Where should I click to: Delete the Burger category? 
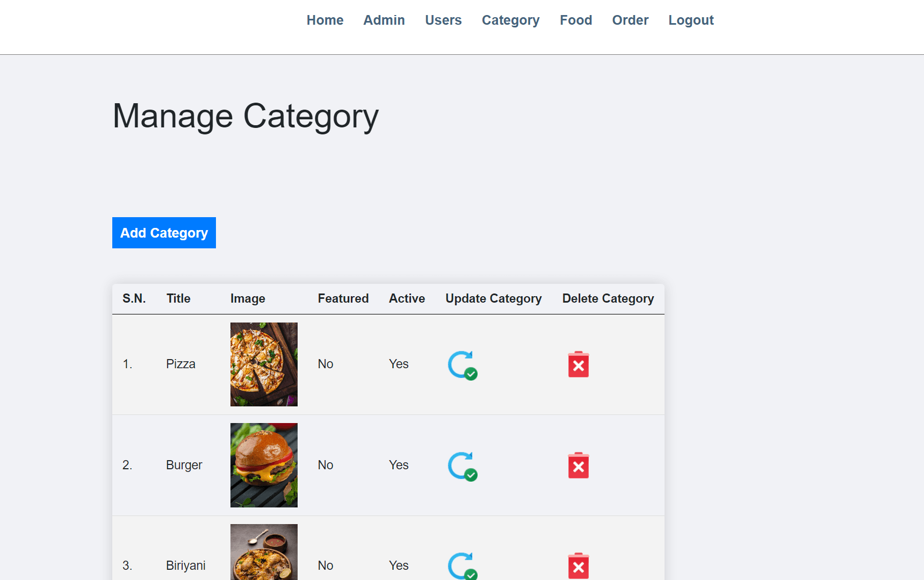tap(578, 466)
